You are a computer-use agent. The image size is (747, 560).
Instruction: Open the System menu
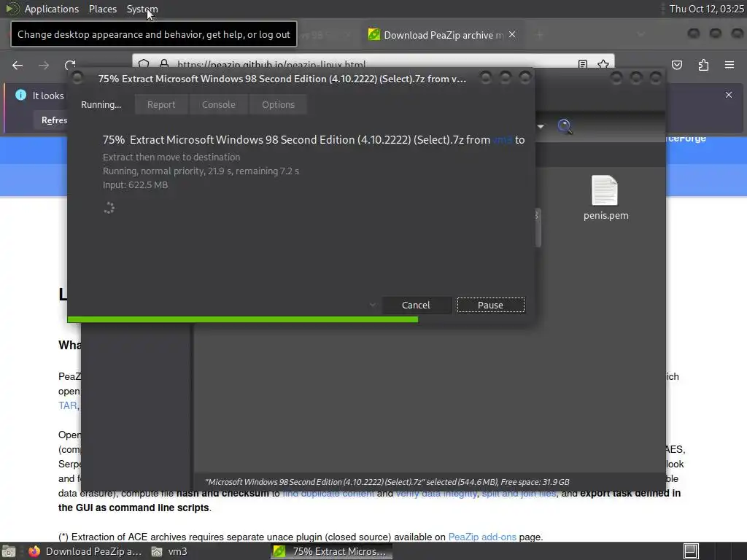(x=142, y=9)
